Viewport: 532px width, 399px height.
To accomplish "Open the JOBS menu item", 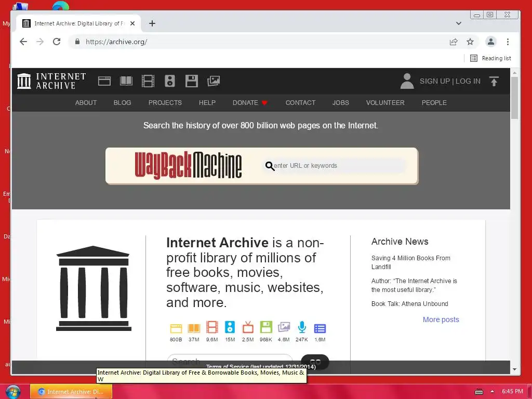I will pos(341,103).
